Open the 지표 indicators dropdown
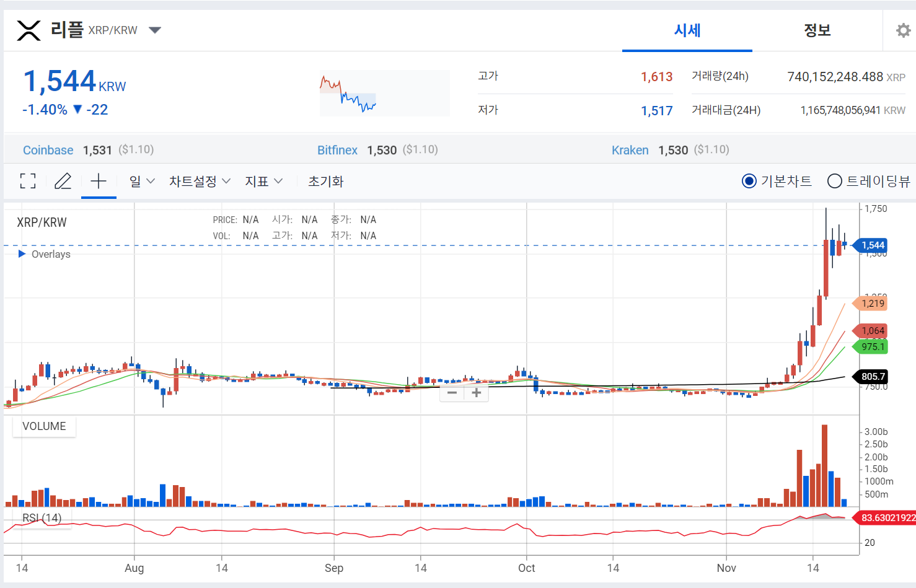Image resolution: width=916 pixels, height=588 pixels. point(263,181)
